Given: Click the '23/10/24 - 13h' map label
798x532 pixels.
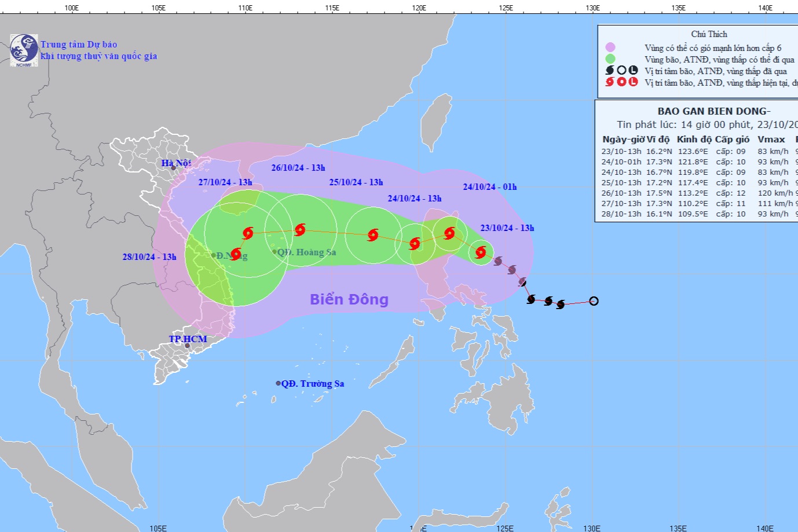Looking at the screenshot, I should tap(507, 228).
